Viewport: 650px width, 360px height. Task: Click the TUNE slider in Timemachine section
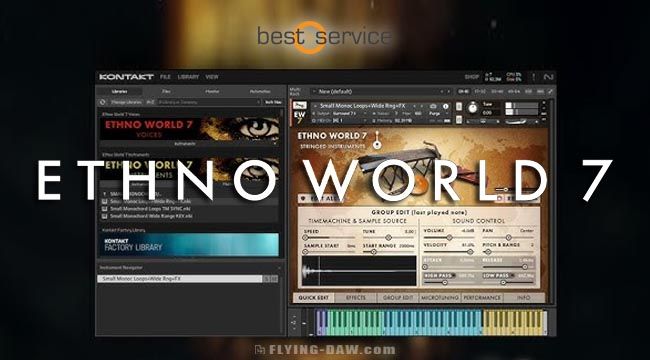(388, 238)
